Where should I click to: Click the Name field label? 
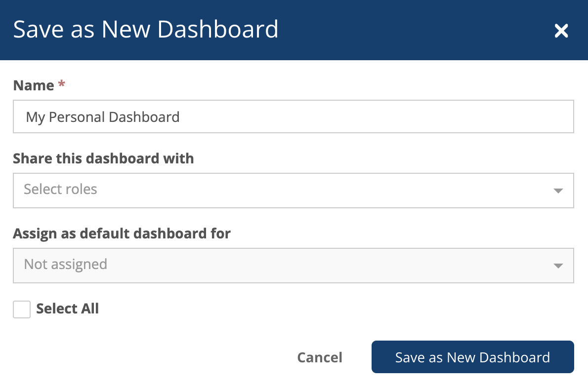34,85
